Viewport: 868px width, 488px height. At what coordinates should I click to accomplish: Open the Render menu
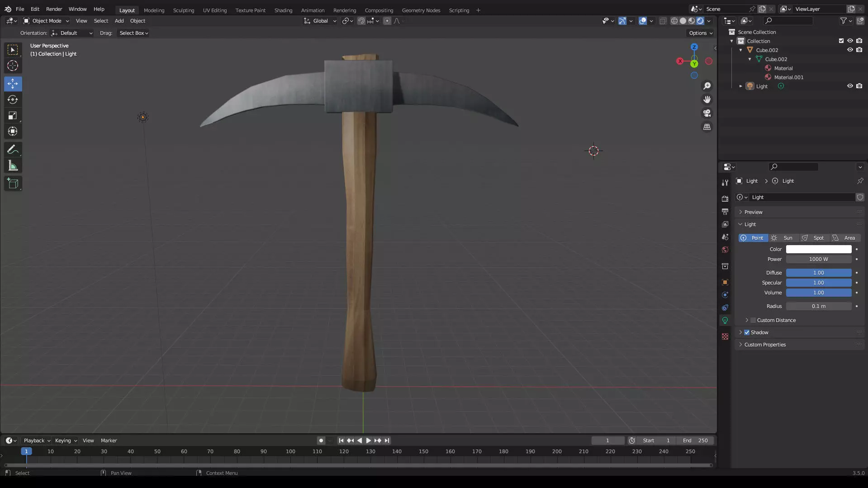(54, 9)
